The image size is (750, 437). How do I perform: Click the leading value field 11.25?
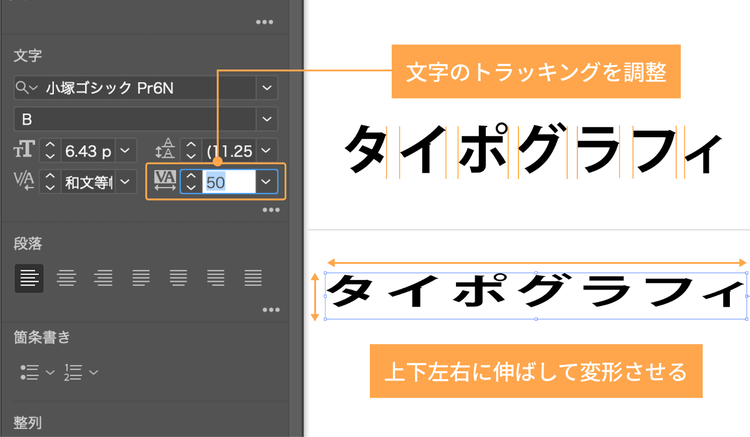click(230, 151)
